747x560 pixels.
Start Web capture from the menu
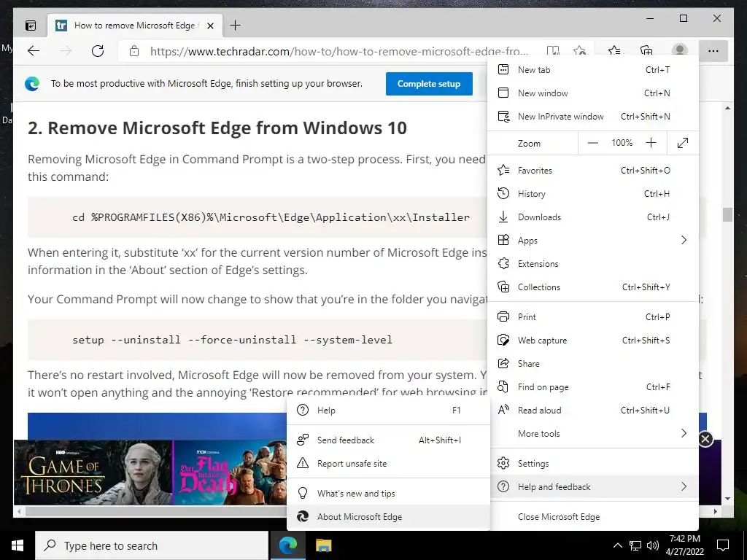click(593, 341)
